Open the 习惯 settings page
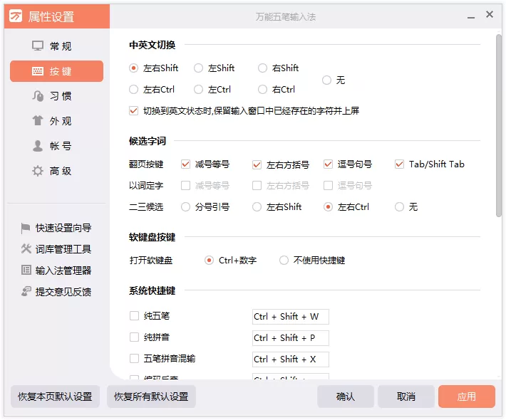Viewport: 506px width, 420px height. click(x=57, y=96)
